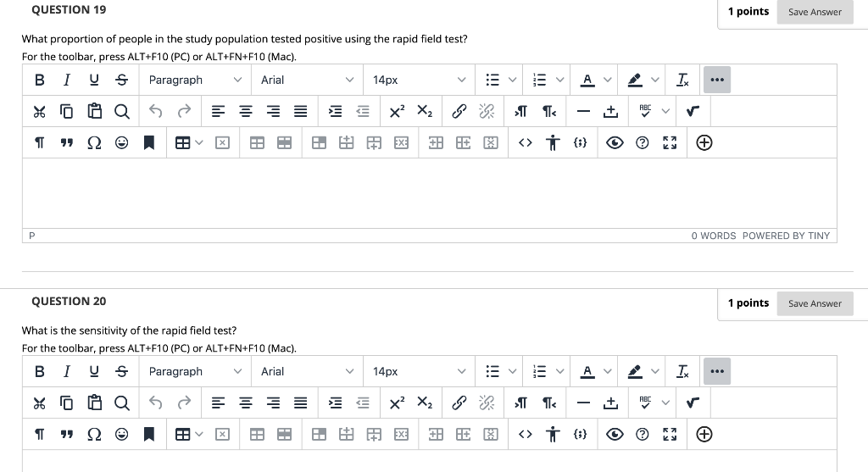This screenshot has height=472, width=868.
Task: Toggle Underline in Question 19 editor
Action: pos(94,80)
